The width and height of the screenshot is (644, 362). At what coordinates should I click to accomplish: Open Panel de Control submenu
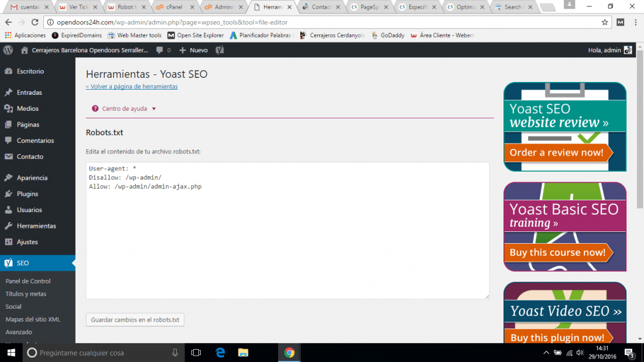(x=28, y=281)
